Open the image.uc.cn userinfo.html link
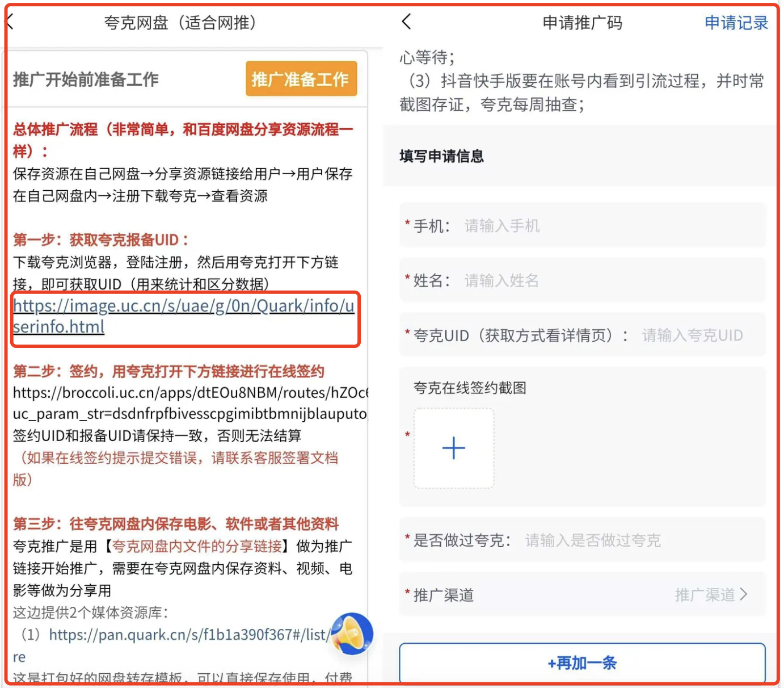This screenshot has height=688, width=784. tap(183, 316)
